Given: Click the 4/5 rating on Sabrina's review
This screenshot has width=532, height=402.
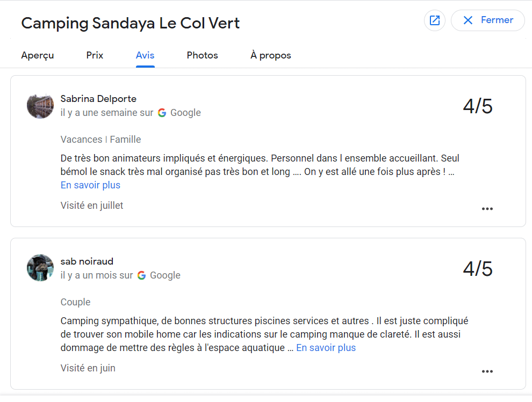Looking at the screenshot, I should [x=477, y=106].
